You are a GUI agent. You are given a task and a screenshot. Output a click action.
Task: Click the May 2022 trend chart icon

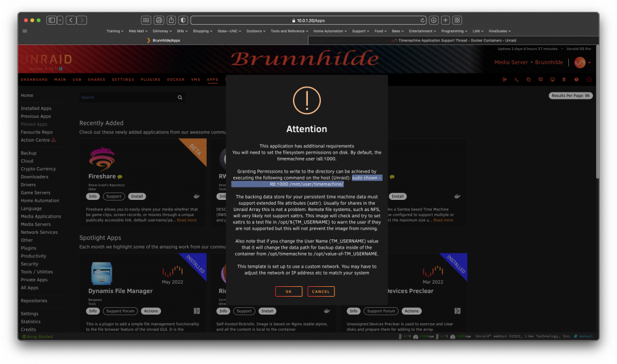coord(172,271)
